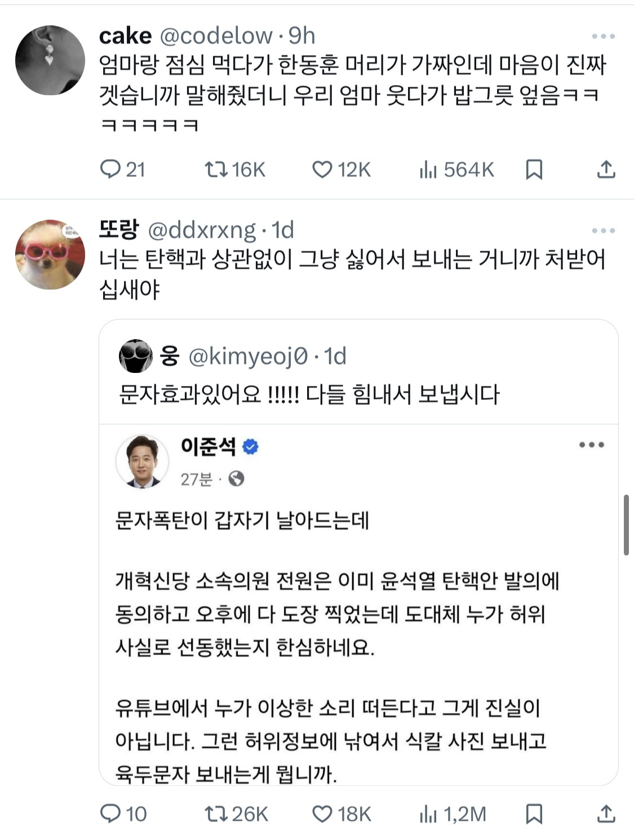Reply to 또랑's tweet with 10 replies

(x=110, y=814)
